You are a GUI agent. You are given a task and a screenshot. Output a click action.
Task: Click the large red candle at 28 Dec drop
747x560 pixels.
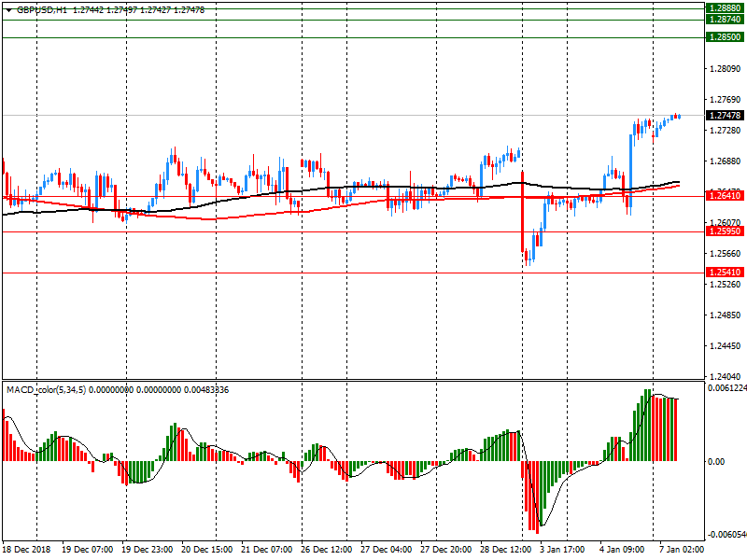523,212
